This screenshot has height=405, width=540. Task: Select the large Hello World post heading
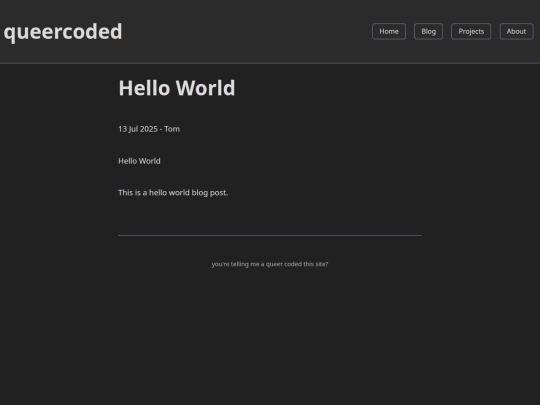(x=177, y=88)
